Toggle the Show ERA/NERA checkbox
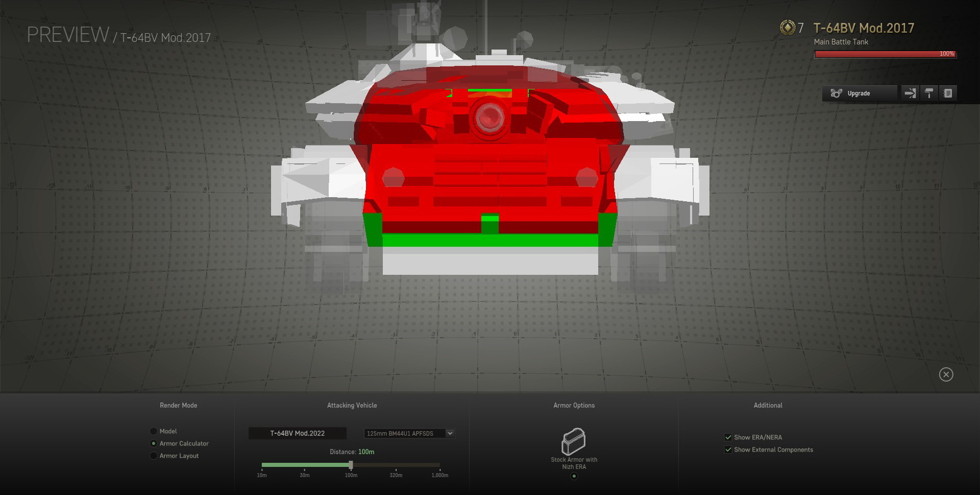Screen dimensions: 980x495 click(728, 437)
